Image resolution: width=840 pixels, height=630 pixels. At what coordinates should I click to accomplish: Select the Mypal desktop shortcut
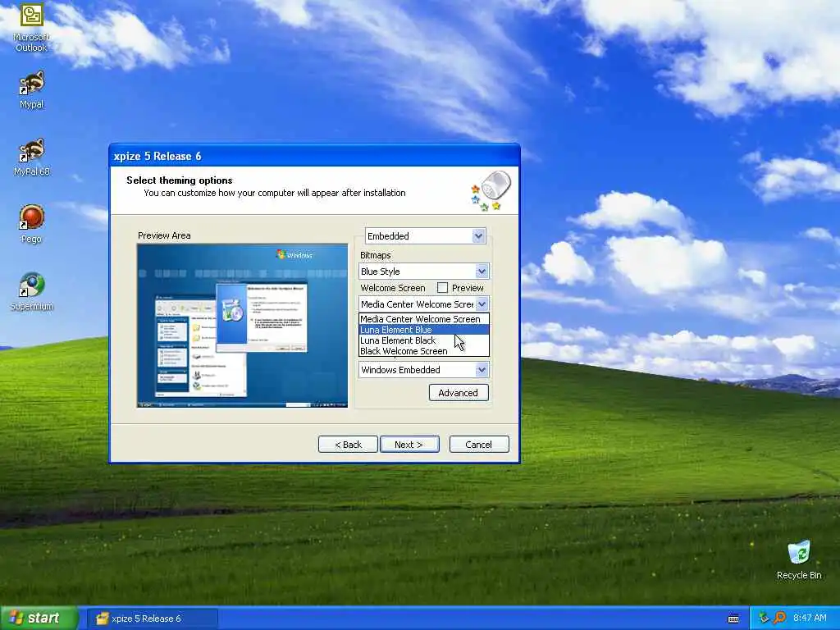(x=31, y=89)
